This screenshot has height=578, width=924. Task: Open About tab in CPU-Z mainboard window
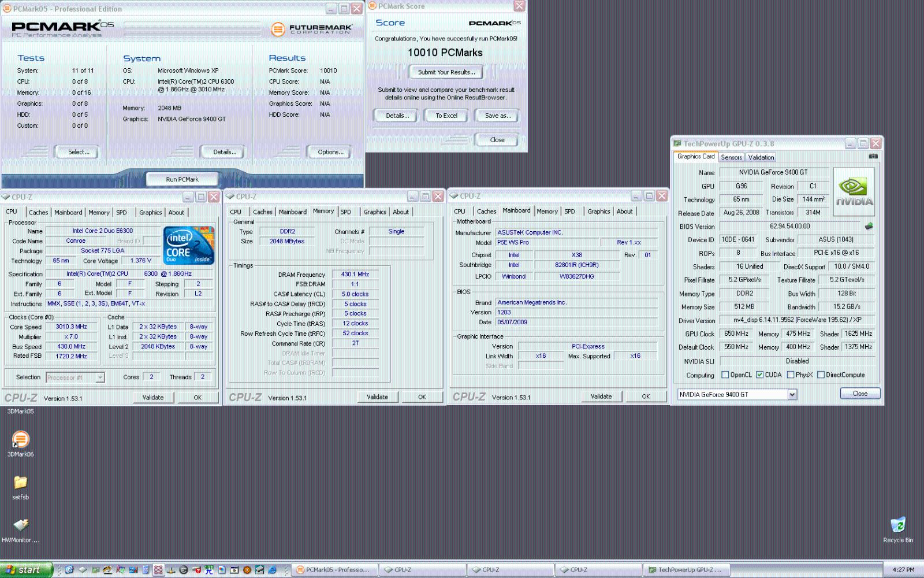(624, 211)
